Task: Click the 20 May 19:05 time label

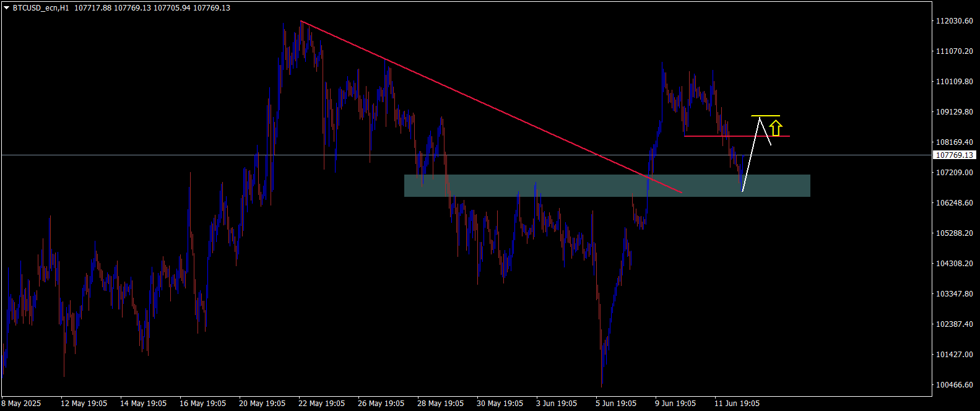Action: pyautogui.click(x=262, y=404)
